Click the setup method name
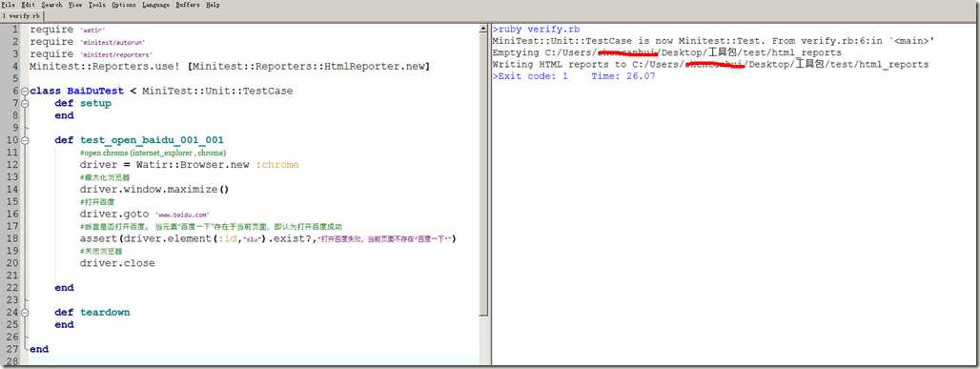The height and width of the screenshot is (369, 980). pos(95,104)
